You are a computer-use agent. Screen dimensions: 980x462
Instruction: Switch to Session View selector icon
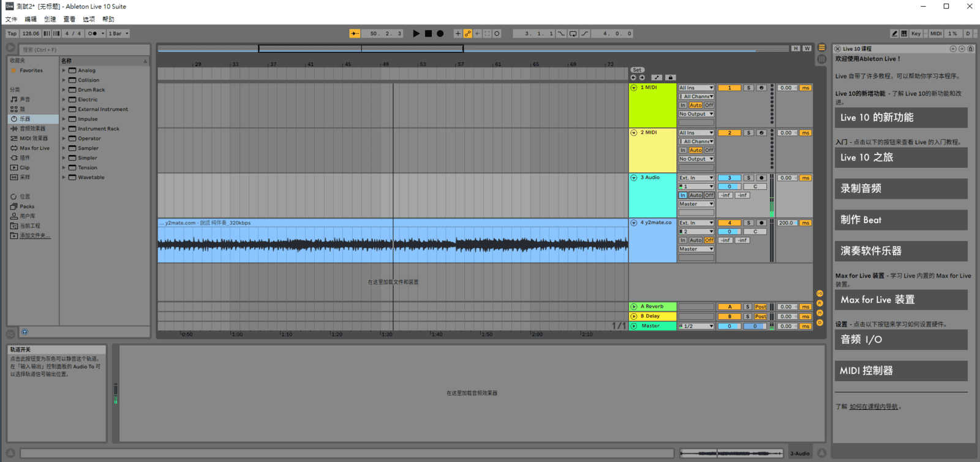click(822, 59)
